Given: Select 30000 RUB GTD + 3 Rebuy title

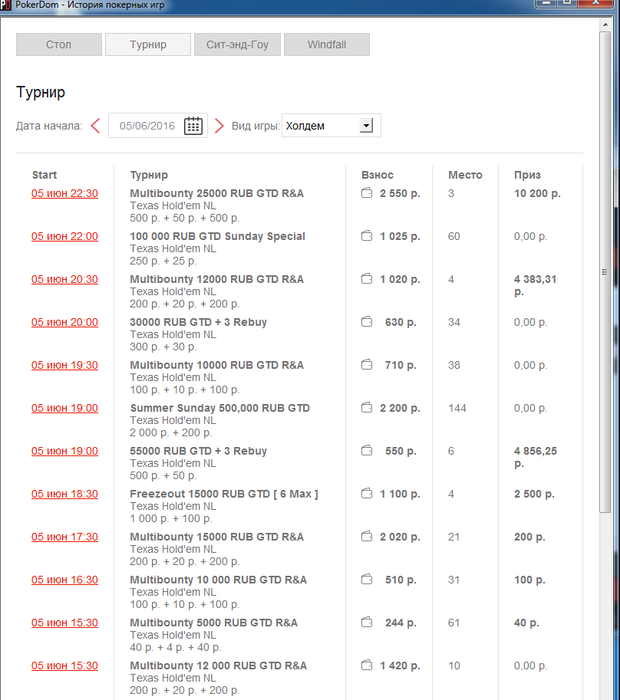Looking at the screenshot, I should coord(198,322).
